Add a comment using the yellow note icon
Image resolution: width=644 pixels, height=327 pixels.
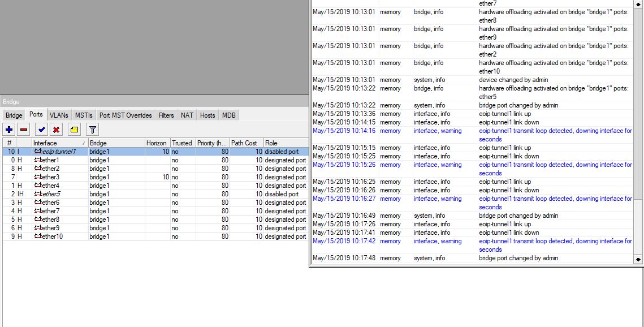(74, 130)
